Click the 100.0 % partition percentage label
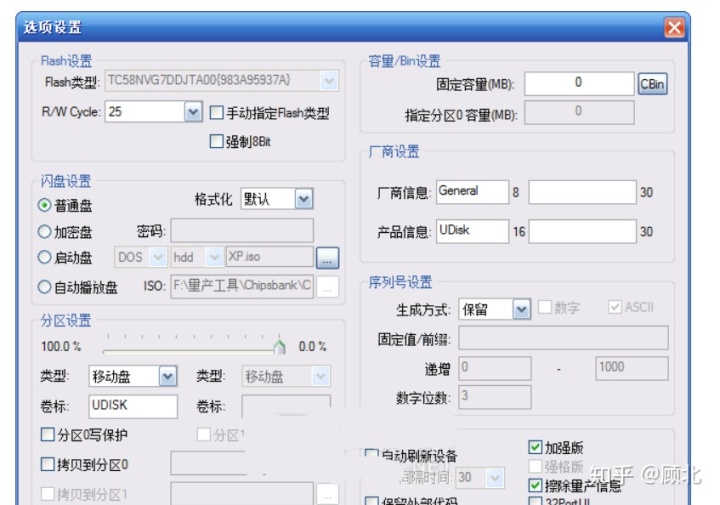 click(61, 346)
